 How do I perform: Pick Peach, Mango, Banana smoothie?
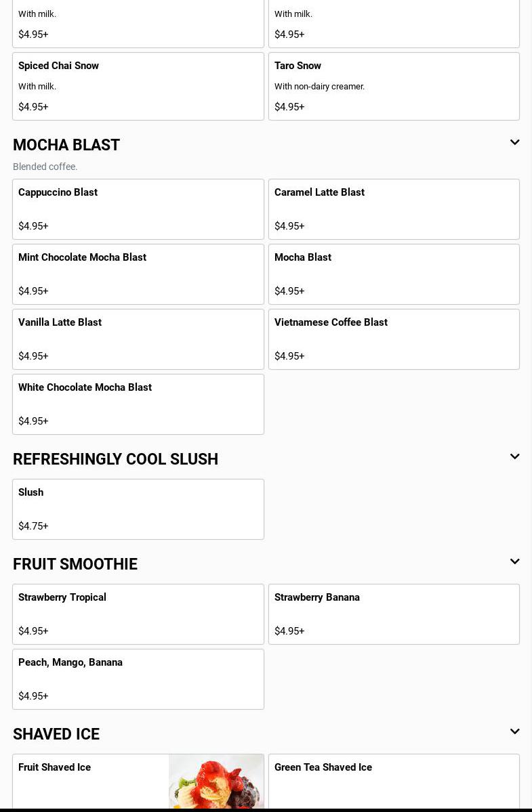(x=138, y=679)
